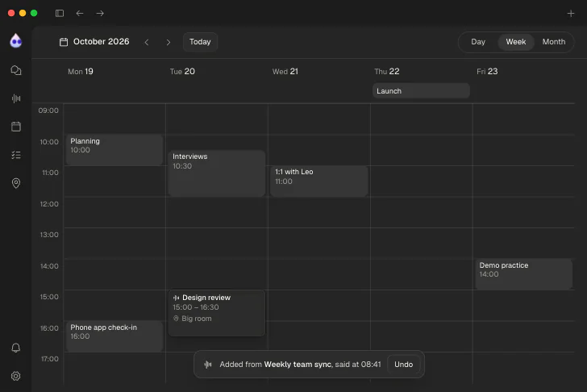Open the Launch all-day event

421,91
